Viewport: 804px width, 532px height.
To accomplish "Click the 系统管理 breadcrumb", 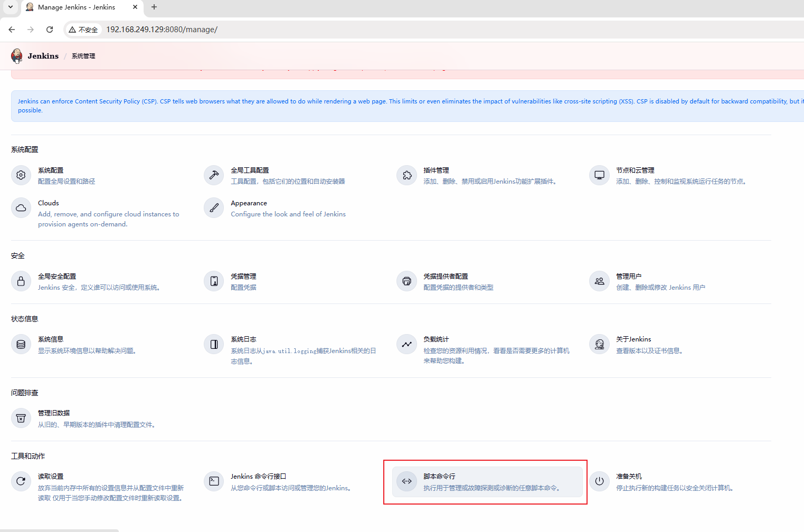I will click(x=83, y=56).
